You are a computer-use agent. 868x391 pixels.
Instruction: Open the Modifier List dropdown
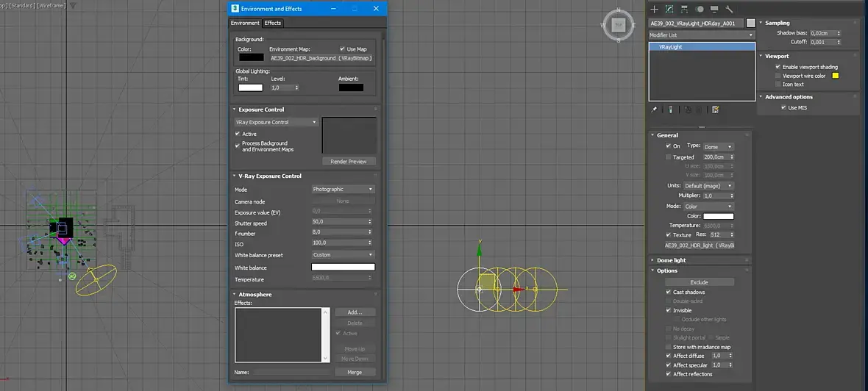click(x=702, y=35)
